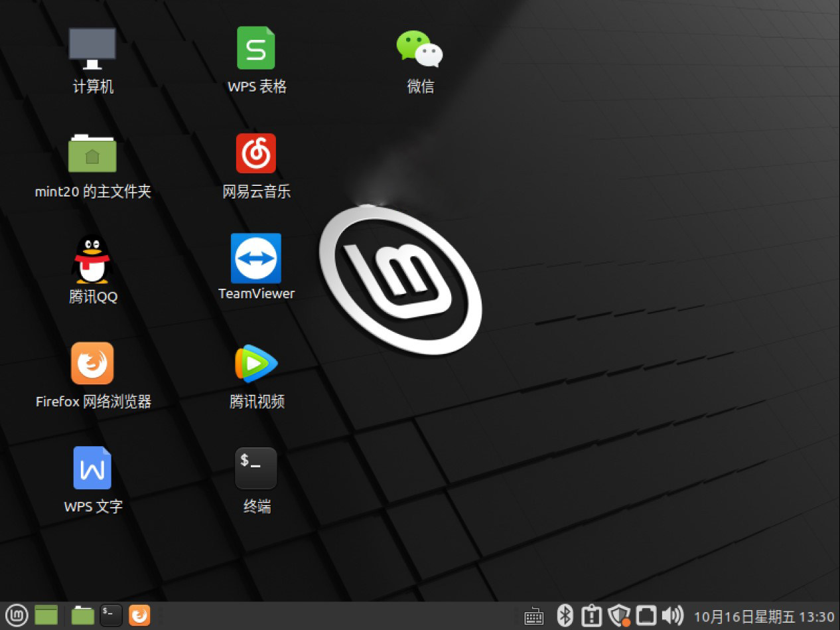Open the Linux Mint menu button
Screen dimensions: 840x630
[17, 615]
